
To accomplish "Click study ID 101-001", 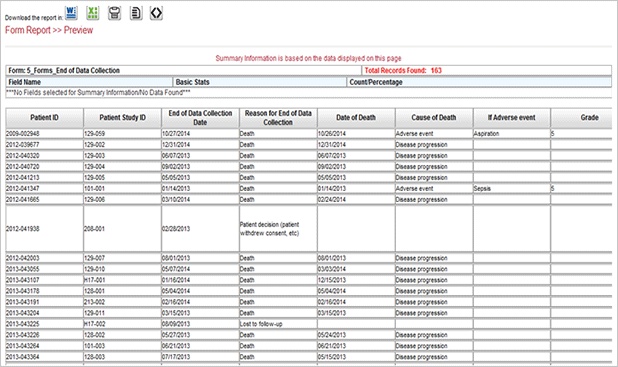I will [x=95, y=188].
